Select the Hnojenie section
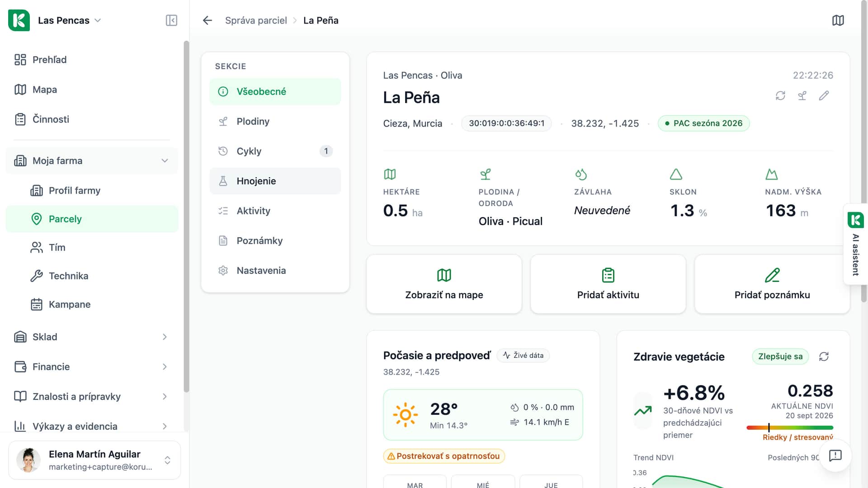The image size is (868, 488). pos(275,181)
